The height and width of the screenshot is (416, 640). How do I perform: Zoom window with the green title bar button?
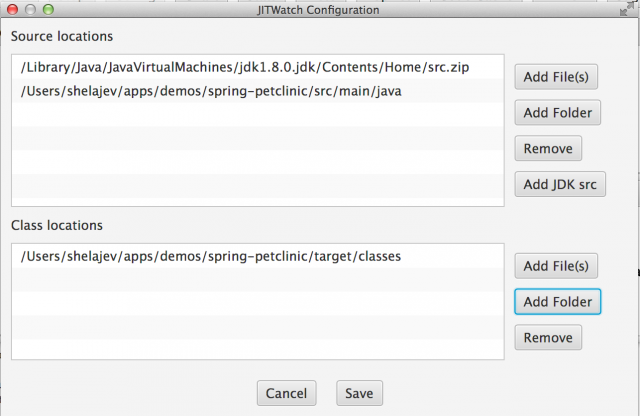48,9
